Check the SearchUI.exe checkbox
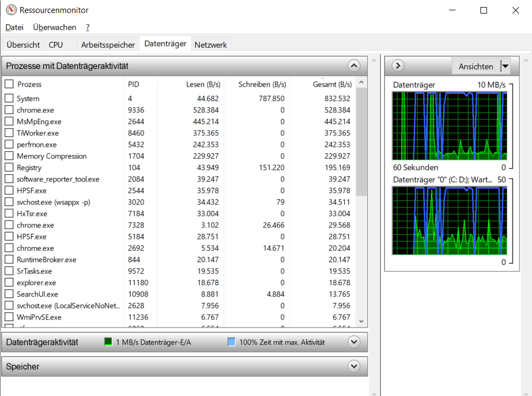 tap(9, 294)
